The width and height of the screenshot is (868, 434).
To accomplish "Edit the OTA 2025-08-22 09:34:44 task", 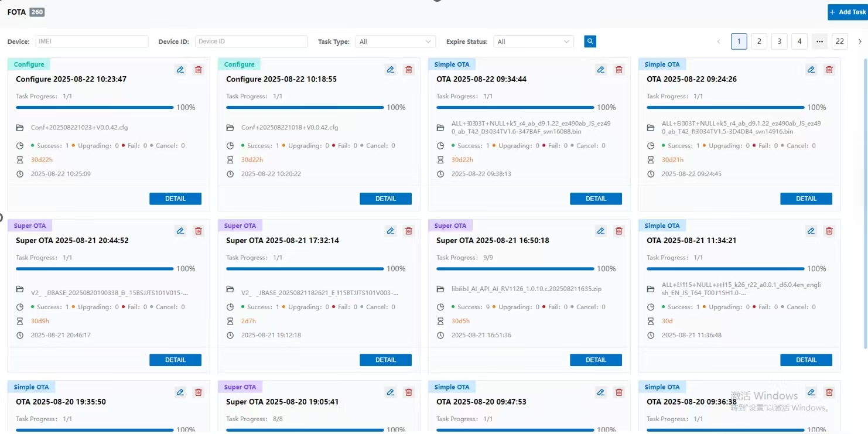I will coord(601,70).
